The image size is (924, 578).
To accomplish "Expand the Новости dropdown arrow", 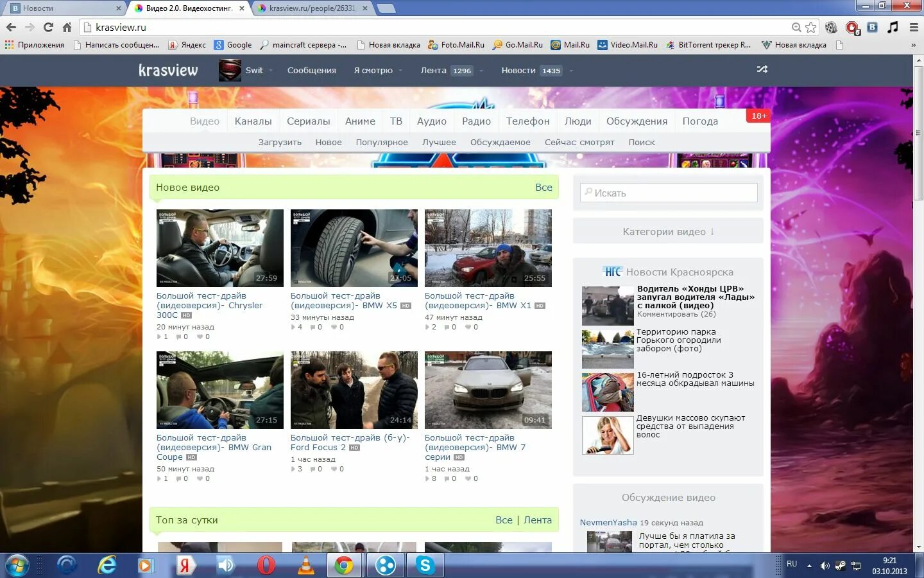I will click(x=570, y=71).
